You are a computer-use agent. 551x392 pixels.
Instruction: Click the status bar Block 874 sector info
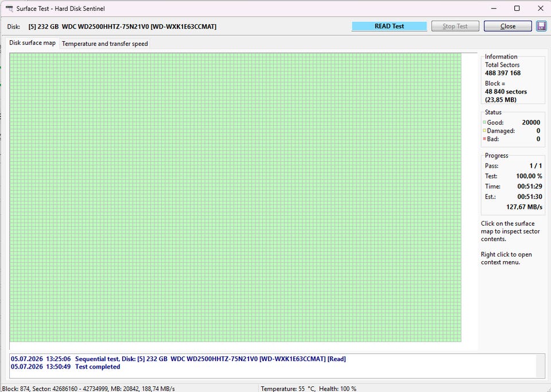pyautogui.click(x=88, y=389)
